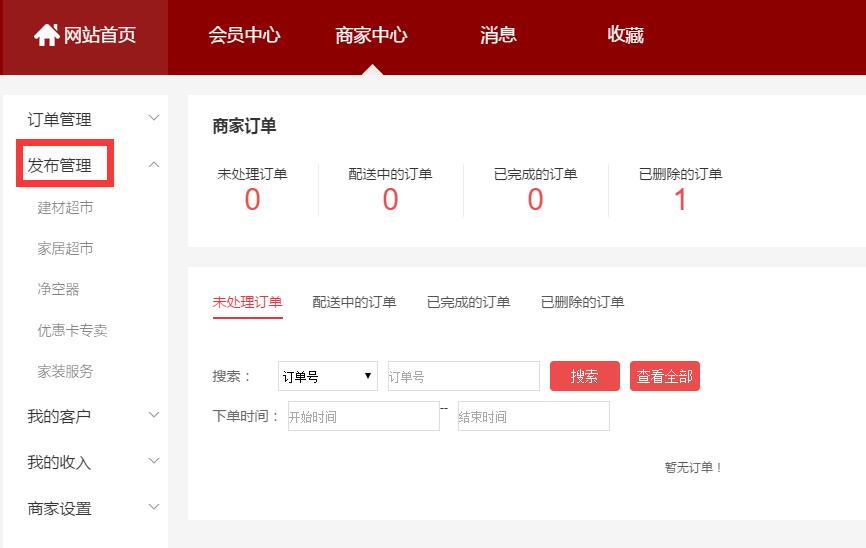The image size is (866, 548).
Task: Click the 暂无订单！ message
Action: tap(693, 467)
